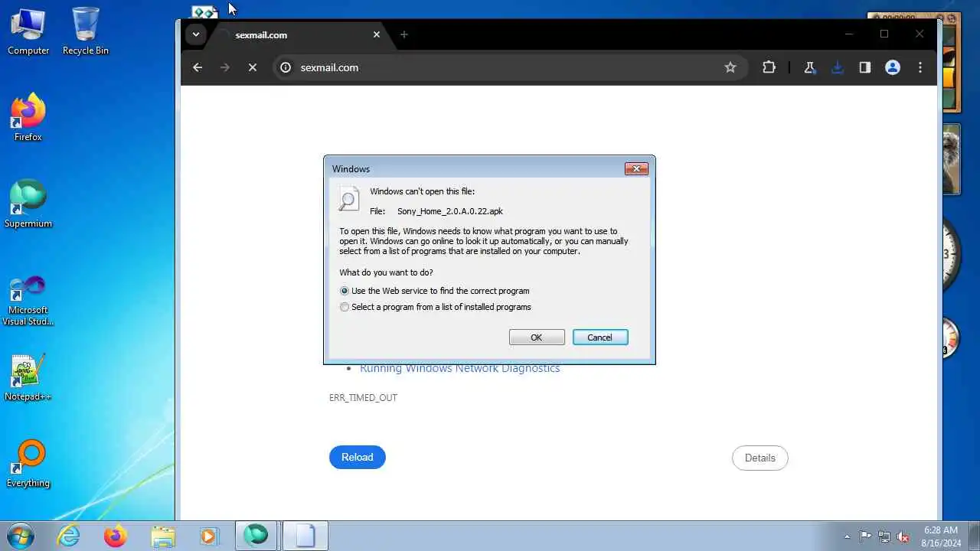Launch Firefox from taskbar

116,536
